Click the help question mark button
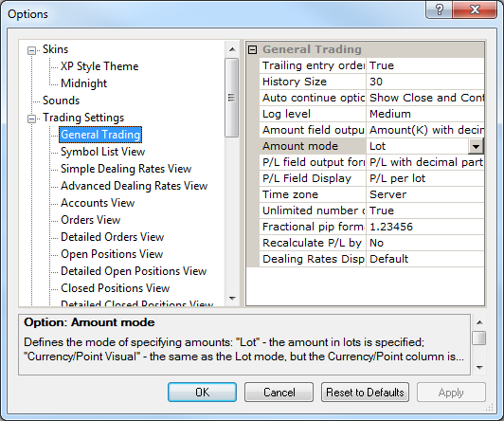The width and height of the screenshot is (504, 421). pyautogui.click(x=440, y=9)
